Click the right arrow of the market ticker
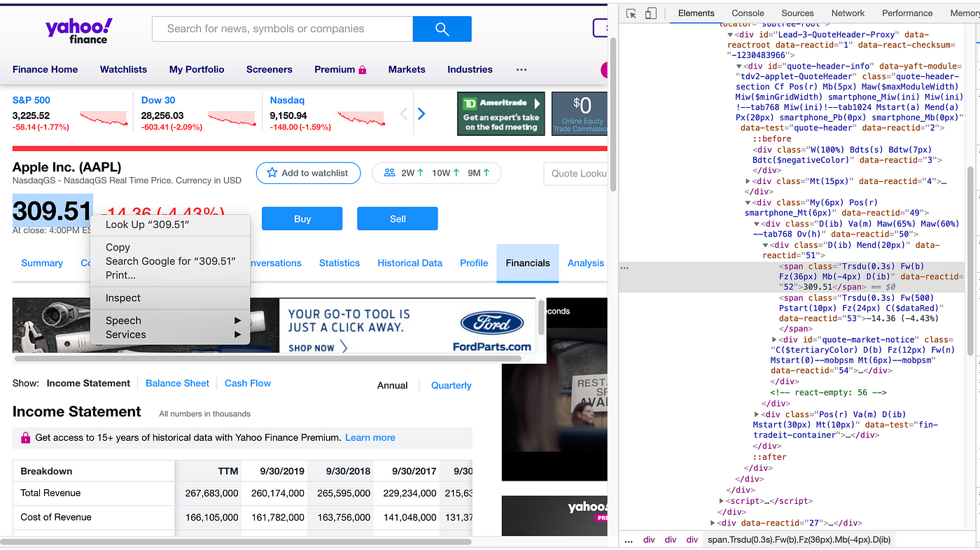This screenshot has width=980, height=550. [x=421, y=113]
